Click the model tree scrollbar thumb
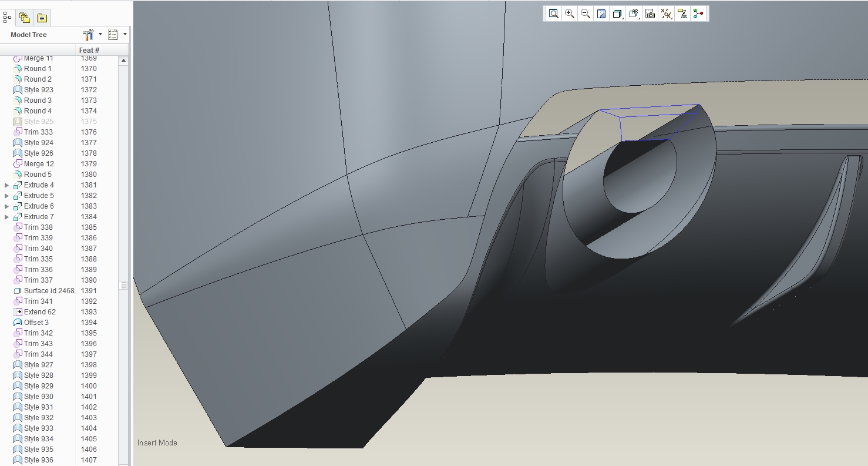This screenshot has height=466, width=868. point(123,285)
